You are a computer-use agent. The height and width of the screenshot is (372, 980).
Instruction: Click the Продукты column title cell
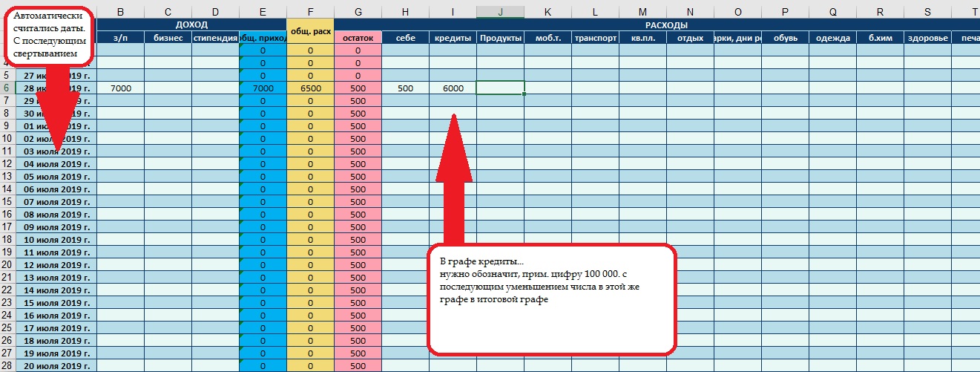(x=500, y=38)
